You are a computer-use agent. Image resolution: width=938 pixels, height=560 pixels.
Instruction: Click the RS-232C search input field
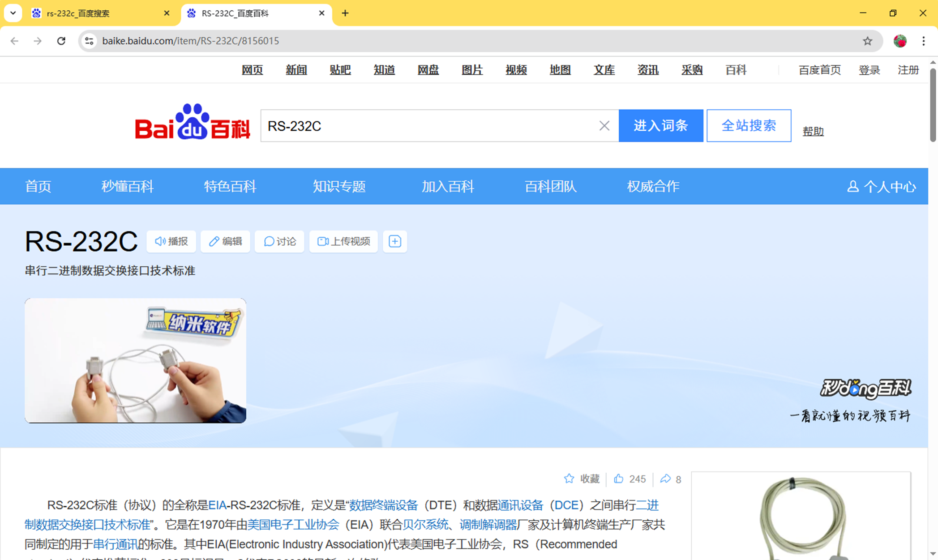425,126
